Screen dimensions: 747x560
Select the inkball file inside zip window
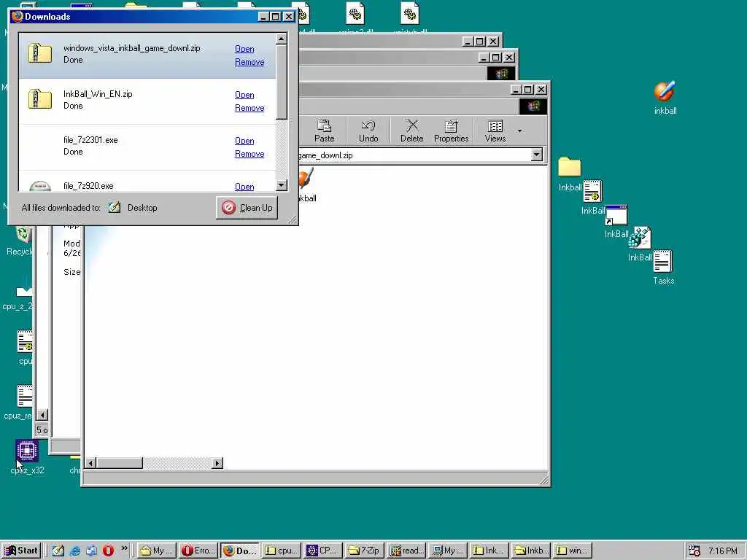coord(306,186)
